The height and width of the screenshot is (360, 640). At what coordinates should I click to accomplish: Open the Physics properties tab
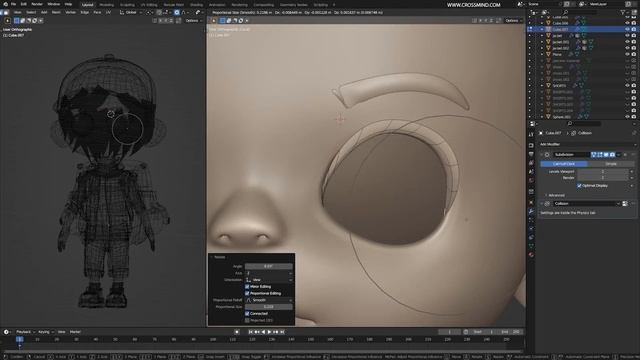pyautogui.click(x=531, y=229)
